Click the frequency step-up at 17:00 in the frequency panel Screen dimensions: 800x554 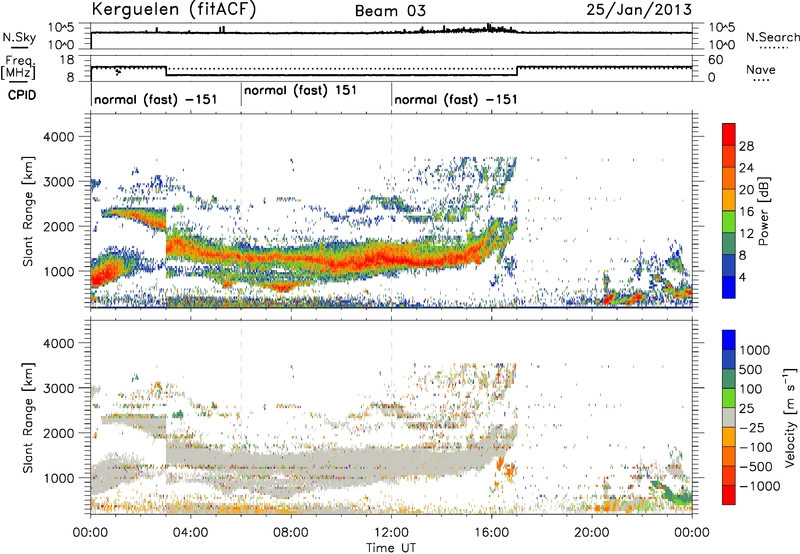click(x=517, y=71)
